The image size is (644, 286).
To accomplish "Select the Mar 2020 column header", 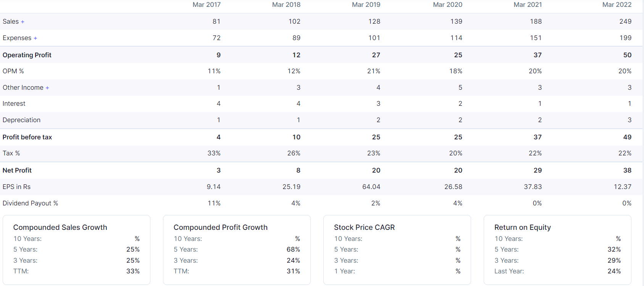I will [447, 5].
